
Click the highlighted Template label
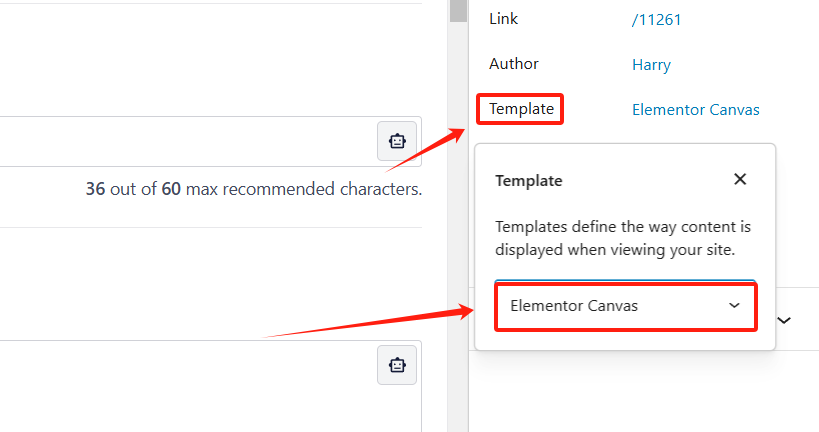pos(520,109)
